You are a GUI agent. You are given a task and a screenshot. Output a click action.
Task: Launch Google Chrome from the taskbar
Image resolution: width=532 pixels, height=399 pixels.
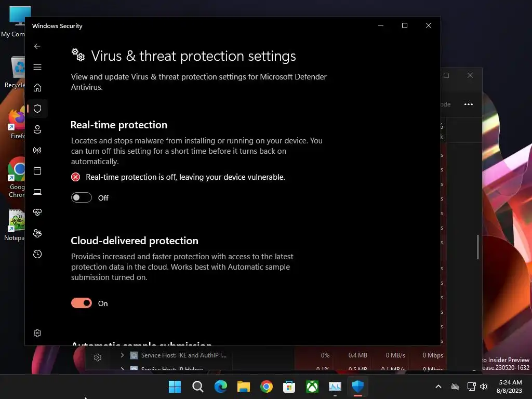click(267, 387)
